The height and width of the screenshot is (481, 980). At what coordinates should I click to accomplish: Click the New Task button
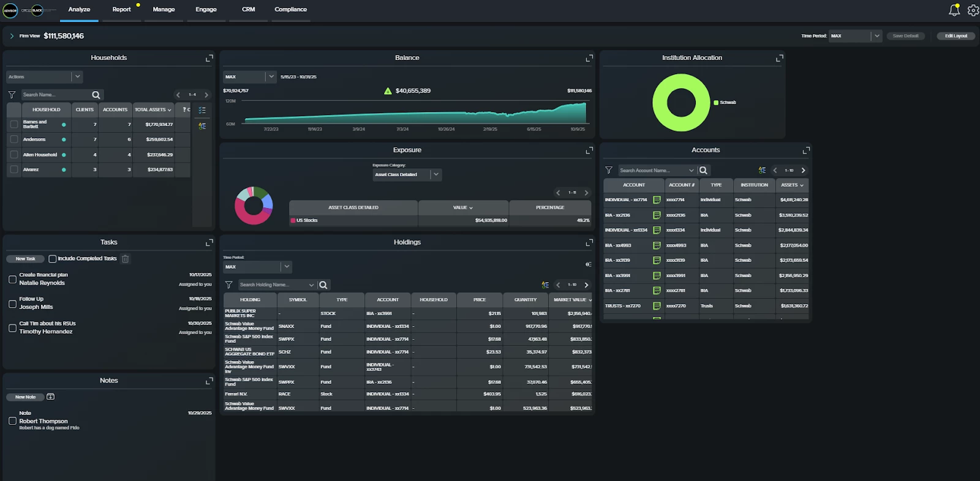[25, 259]
